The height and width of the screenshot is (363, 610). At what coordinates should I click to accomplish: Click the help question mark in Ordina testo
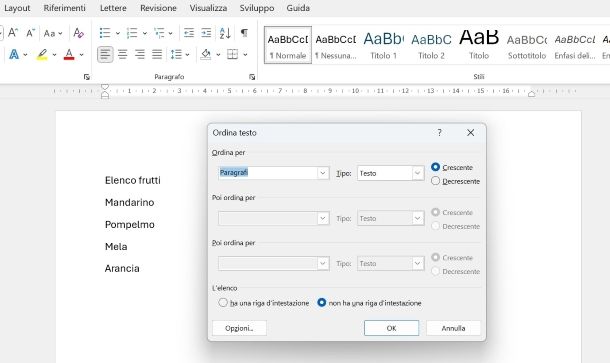coord(439,133)
